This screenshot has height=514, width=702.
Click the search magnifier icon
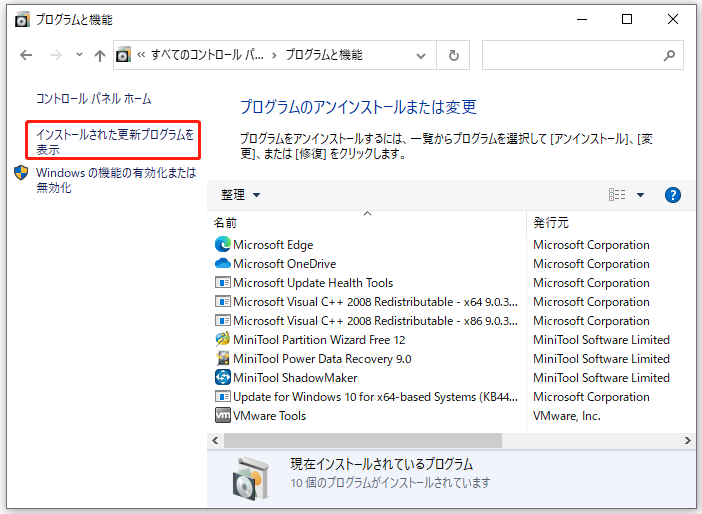(x=669, y=55)
